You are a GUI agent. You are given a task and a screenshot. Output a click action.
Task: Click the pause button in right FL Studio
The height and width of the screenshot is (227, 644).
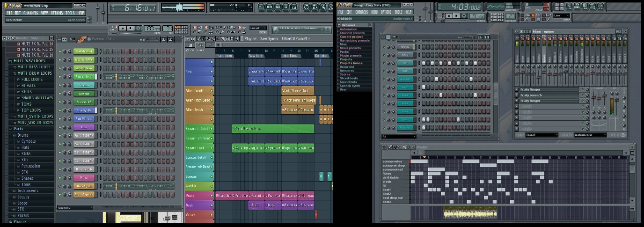pos(448,15)
